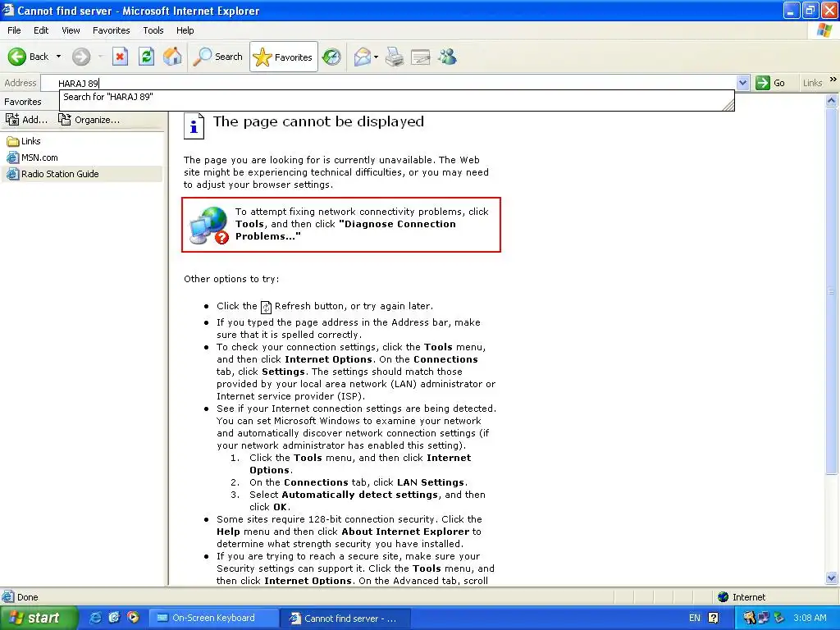Go to the Home page icon
840x630 pixels.
172,57
